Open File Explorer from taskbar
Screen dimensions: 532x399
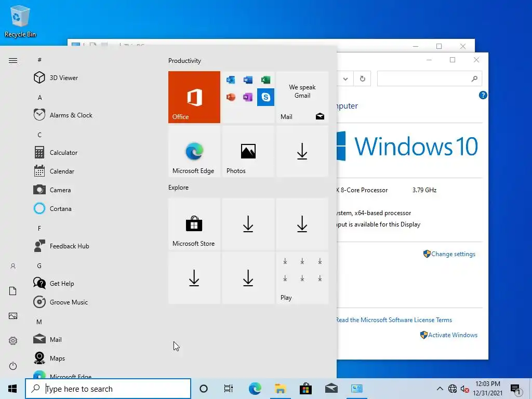(x=280, y=389)
